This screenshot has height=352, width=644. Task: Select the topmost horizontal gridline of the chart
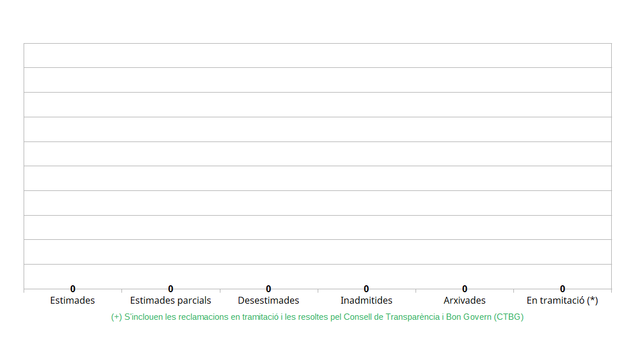tap(317, 43)
